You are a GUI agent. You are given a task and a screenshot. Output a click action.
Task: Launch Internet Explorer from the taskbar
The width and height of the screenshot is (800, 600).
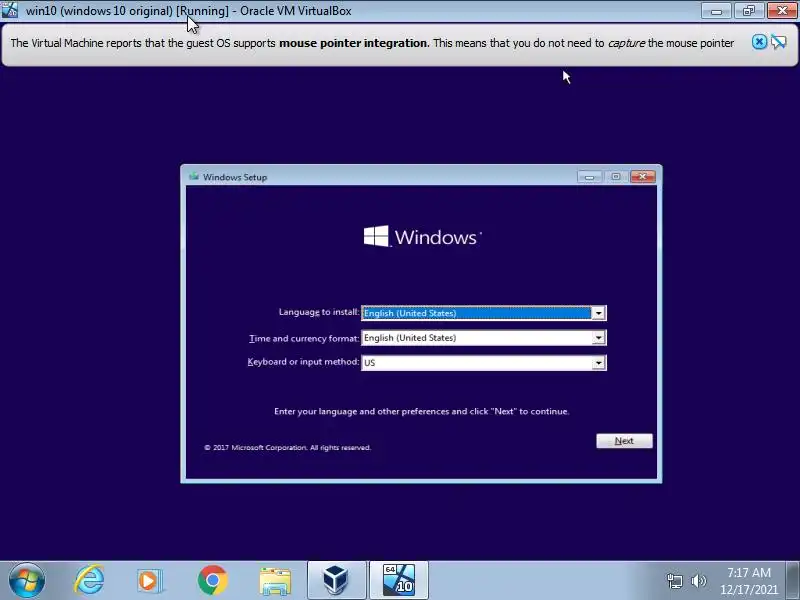89,581
